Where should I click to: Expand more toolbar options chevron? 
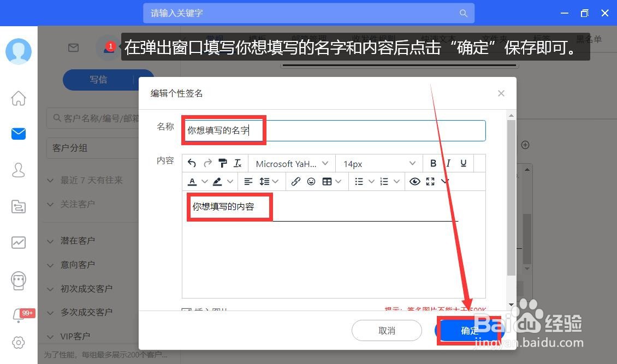(444, 181)
